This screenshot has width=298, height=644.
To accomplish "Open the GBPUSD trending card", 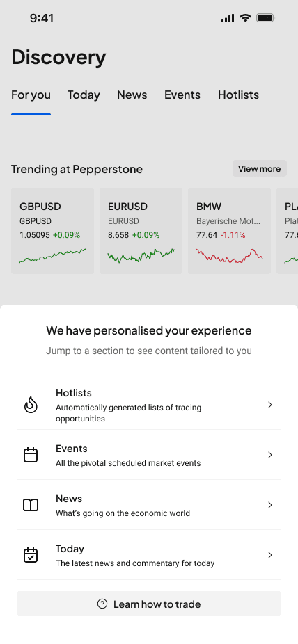I will pyautogui.click(x=53, y=231).
